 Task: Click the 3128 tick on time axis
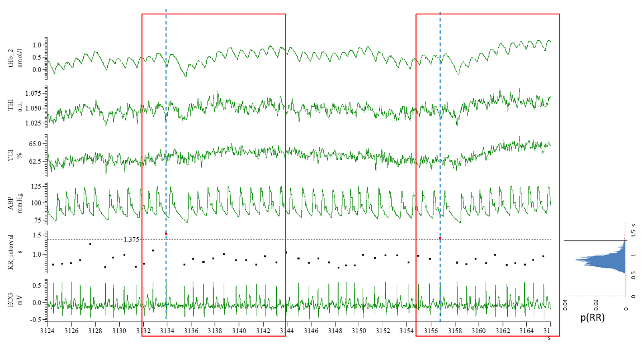(95, 331)
